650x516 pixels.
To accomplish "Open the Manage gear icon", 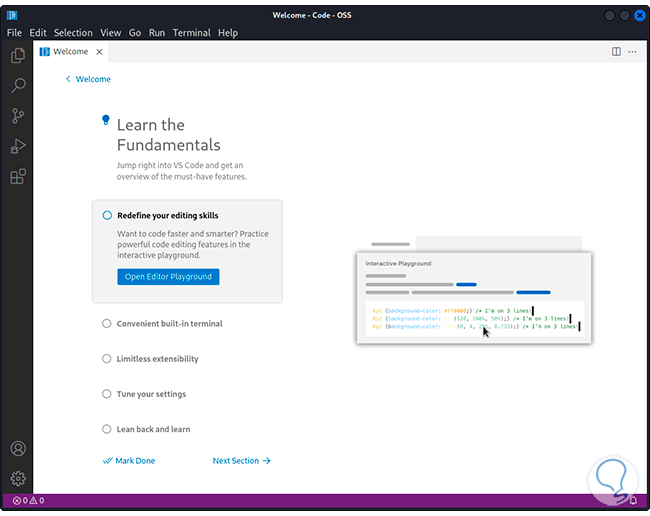I will click(18, 479).
